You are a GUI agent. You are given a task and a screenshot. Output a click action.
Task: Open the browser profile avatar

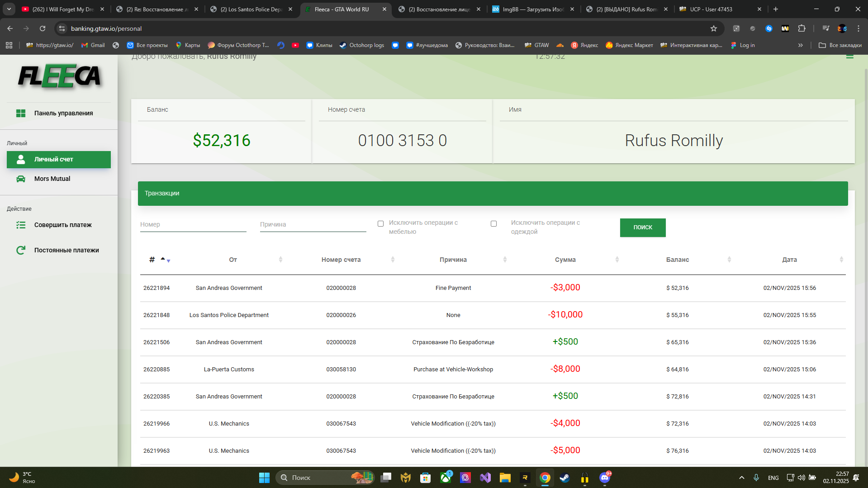tap(842, 28)
